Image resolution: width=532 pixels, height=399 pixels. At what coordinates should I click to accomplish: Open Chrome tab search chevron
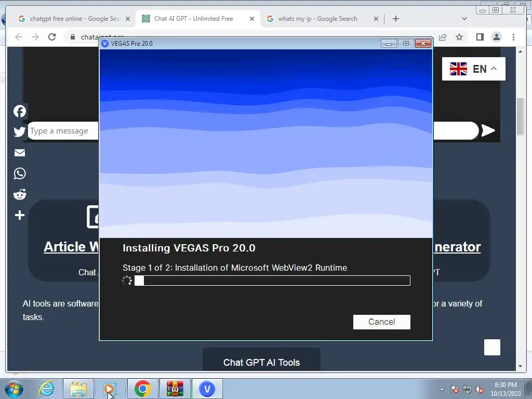click(x=464, y=19)
